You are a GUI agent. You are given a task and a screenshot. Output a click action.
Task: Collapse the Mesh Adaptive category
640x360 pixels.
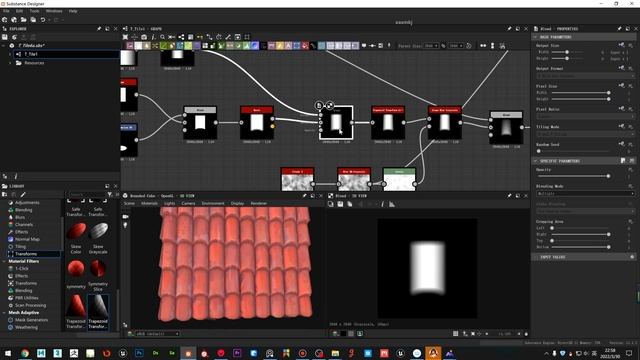tap(4, 313)
